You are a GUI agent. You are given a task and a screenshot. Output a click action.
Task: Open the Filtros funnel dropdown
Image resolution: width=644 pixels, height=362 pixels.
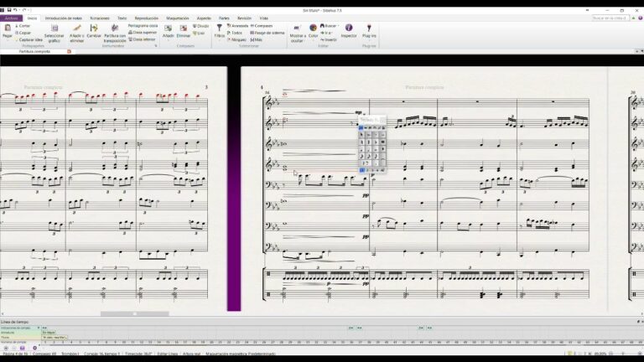[220, 31]
